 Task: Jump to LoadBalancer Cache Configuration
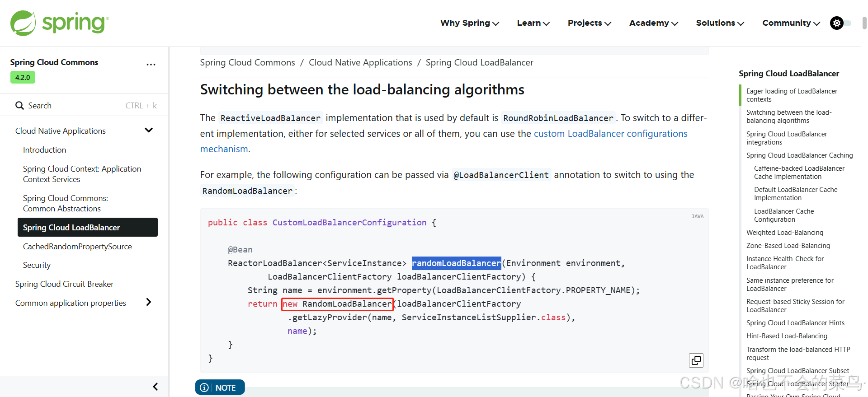tap(784, 215)
